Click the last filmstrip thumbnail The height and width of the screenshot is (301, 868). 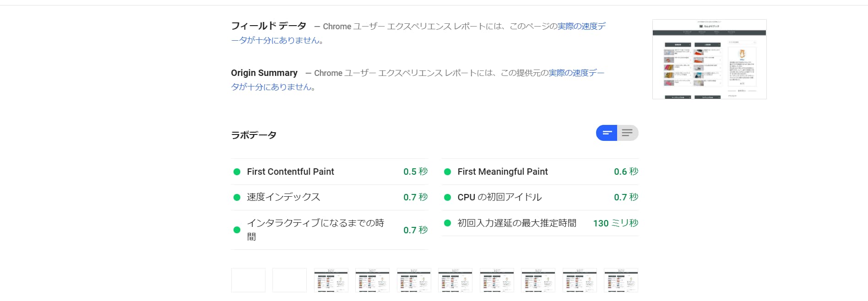(621, 280)
